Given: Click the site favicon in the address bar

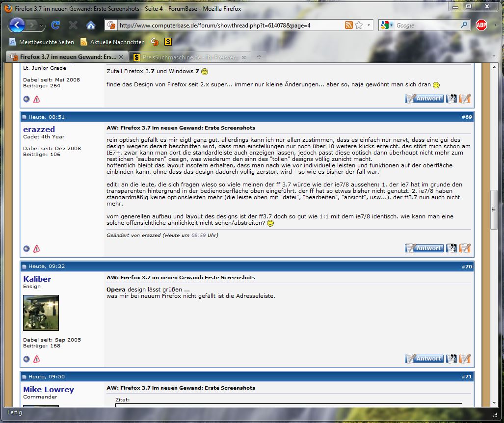Looking at the screenshot, I should (x=111, y=25).
